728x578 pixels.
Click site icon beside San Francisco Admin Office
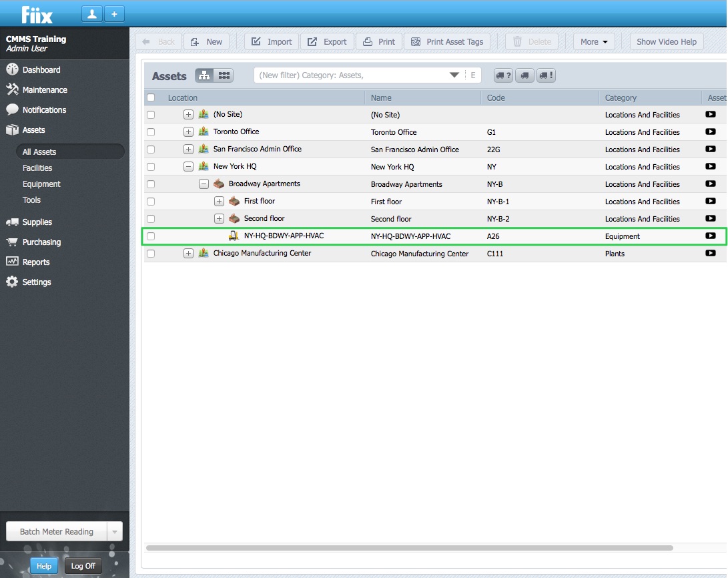point(204,149)
